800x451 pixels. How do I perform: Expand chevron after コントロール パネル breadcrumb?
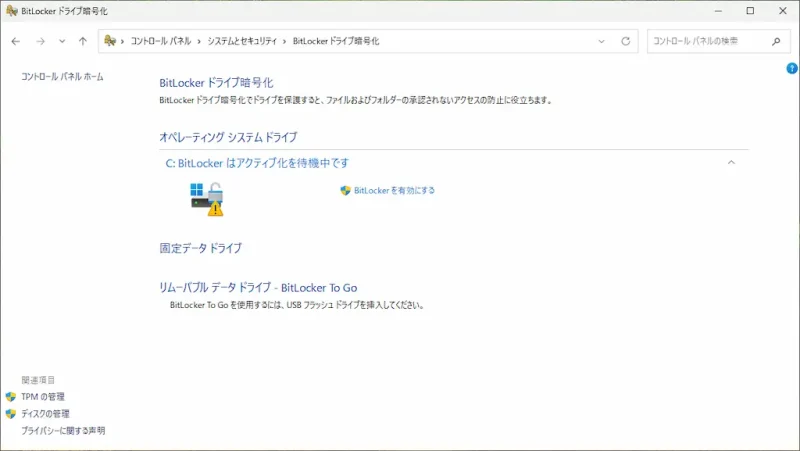201,41
